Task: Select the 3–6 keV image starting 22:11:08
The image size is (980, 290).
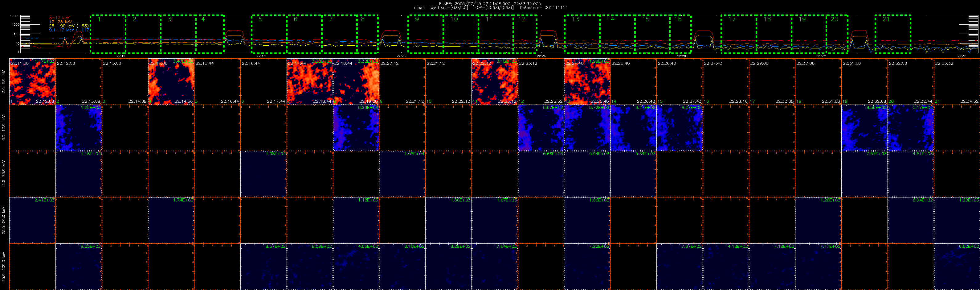Action: tap(32, 81)
